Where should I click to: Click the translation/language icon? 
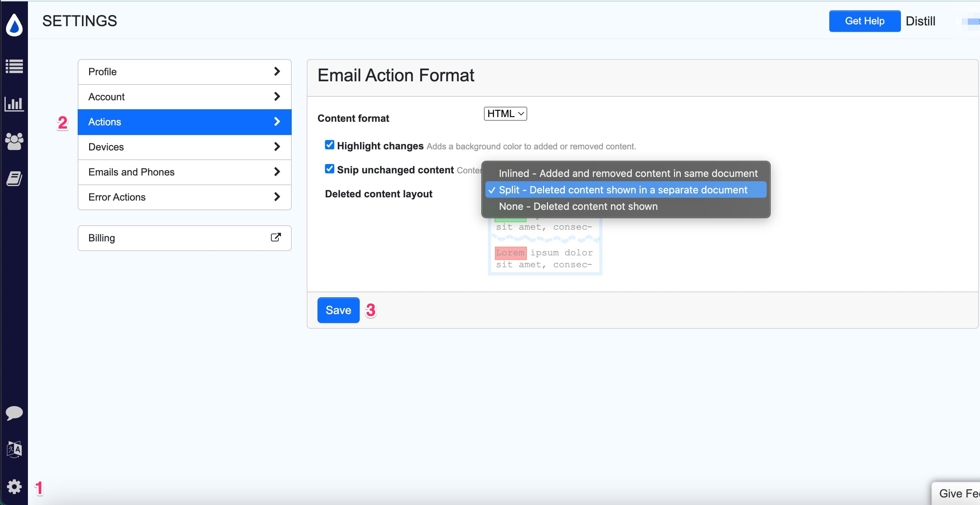(x=14, y=449)
